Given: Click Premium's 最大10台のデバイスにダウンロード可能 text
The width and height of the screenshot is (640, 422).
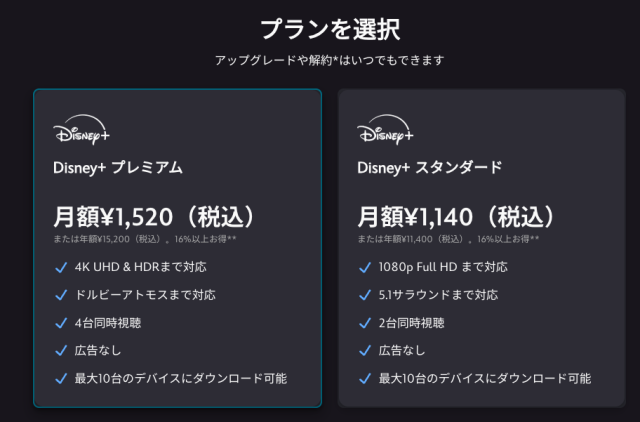Looking at the screenshot, I should (180, 378).
